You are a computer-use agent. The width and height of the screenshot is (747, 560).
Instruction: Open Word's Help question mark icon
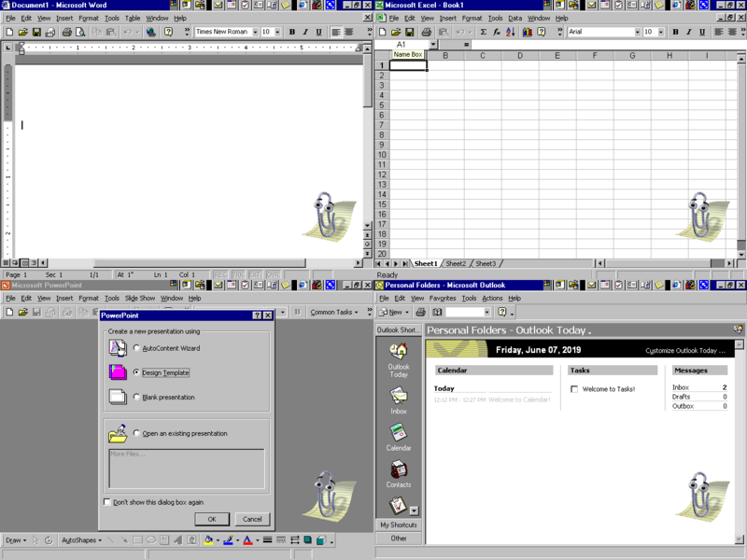coord(168,32)
